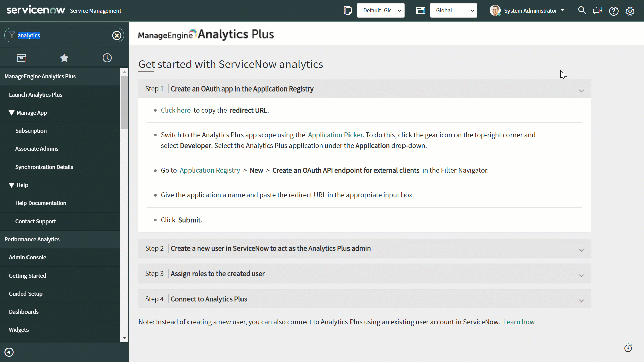Open the settings gear icon
The image size is (644, 362).
tap(630, 11)
